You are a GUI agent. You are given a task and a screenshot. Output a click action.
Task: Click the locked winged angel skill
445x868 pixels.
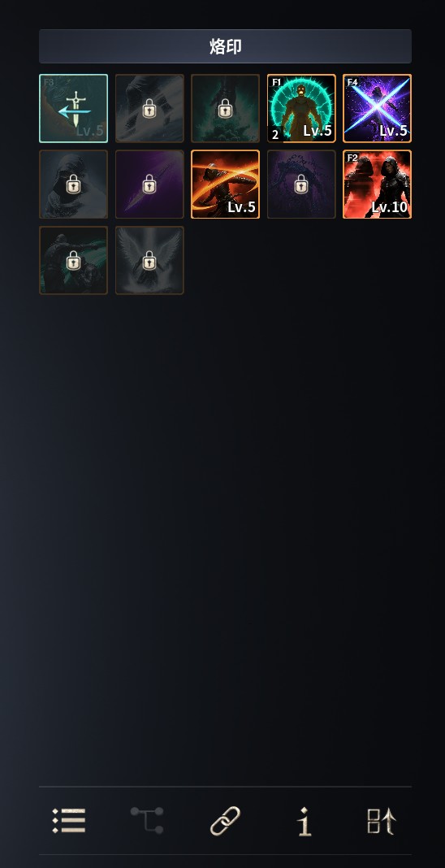pyautogui.click(x=149, y=260)
